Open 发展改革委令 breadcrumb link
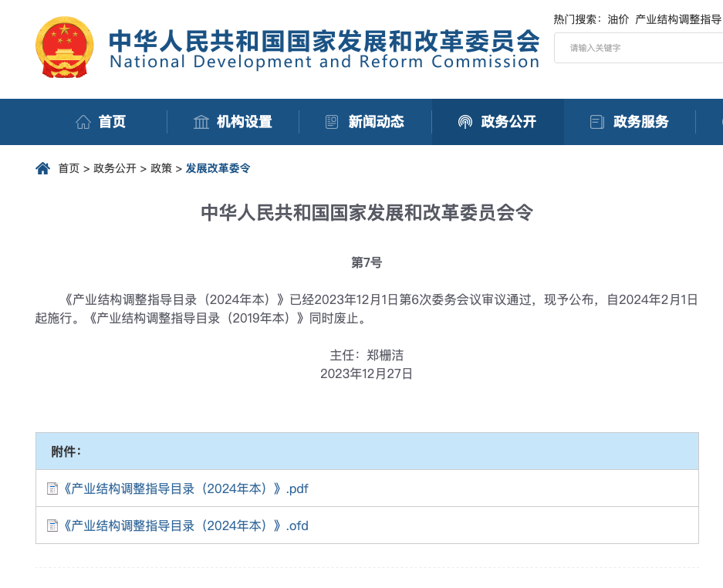 (x=218, y=168)
